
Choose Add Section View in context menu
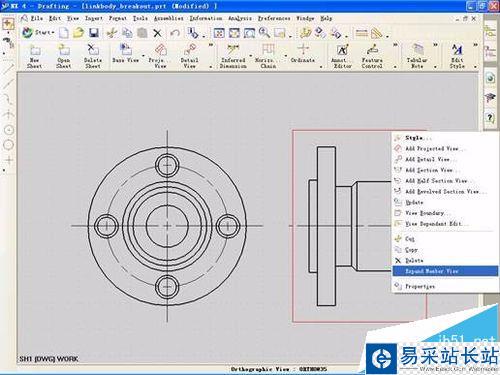[445, 170]
